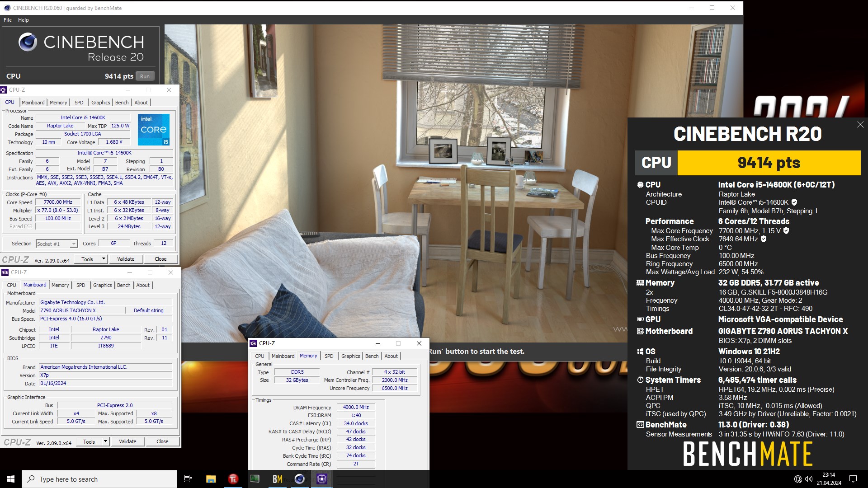This screenshot has height=488, width=868.
Task: Click the Multiplier x 77.0 value field
Action: [x=58, y=211]
